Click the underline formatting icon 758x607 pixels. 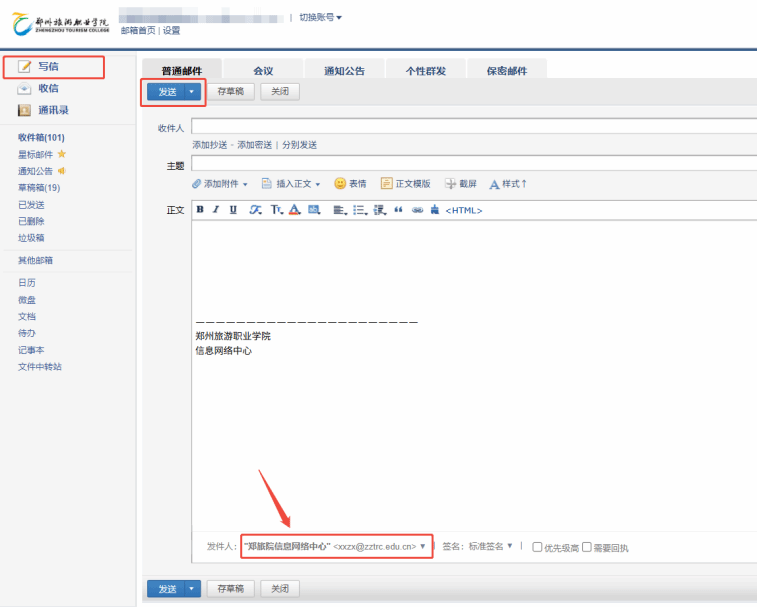[233, 210]
